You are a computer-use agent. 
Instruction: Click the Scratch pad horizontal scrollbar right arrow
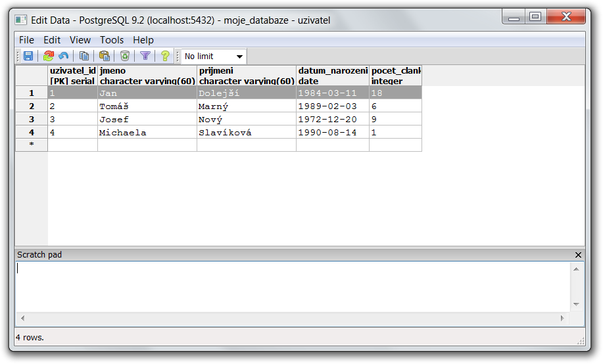coord(562,318)
